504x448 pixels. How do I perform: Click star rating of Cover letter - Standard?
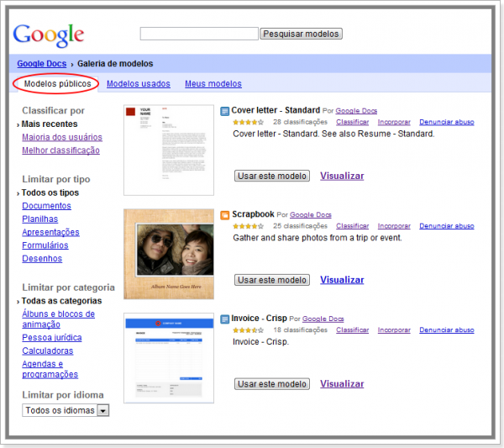[248, 122]
